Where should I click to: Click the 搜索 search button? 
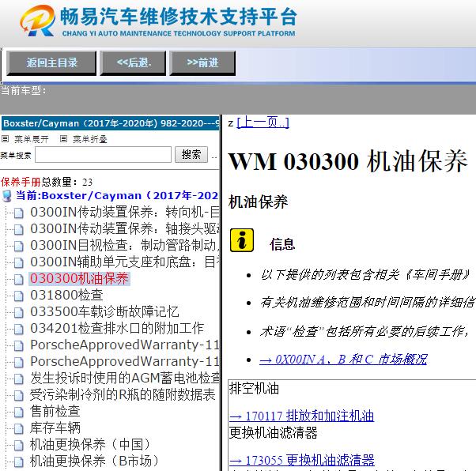[x=191, y=154]
